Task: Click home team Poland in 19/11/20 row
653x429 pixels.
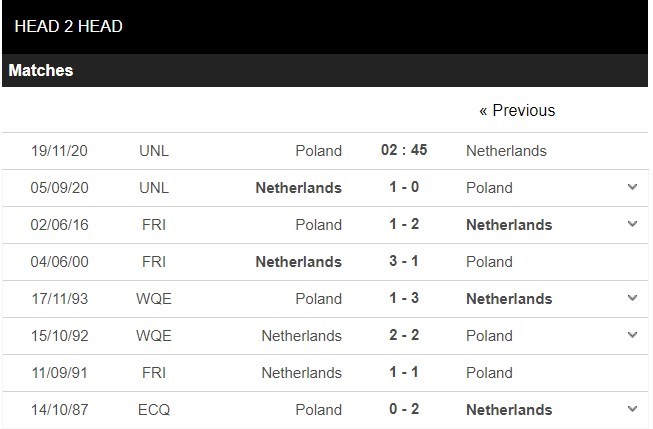Action: (x=318, y=151)
